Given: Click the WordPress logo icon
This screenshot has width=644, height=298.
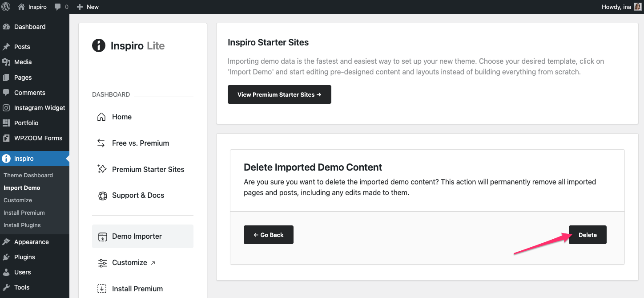Looking at the screenshot, I should [x=6, y=7].
